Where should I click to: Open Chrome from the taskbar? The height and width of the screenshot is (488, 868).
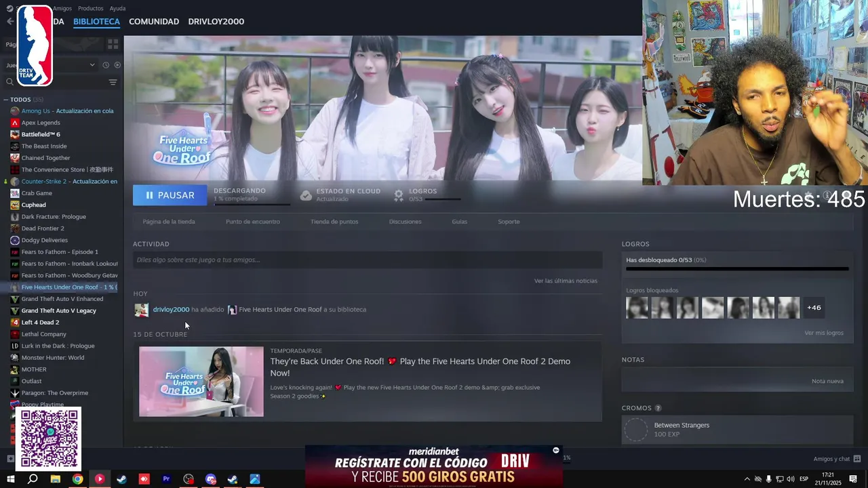point(77,479)
